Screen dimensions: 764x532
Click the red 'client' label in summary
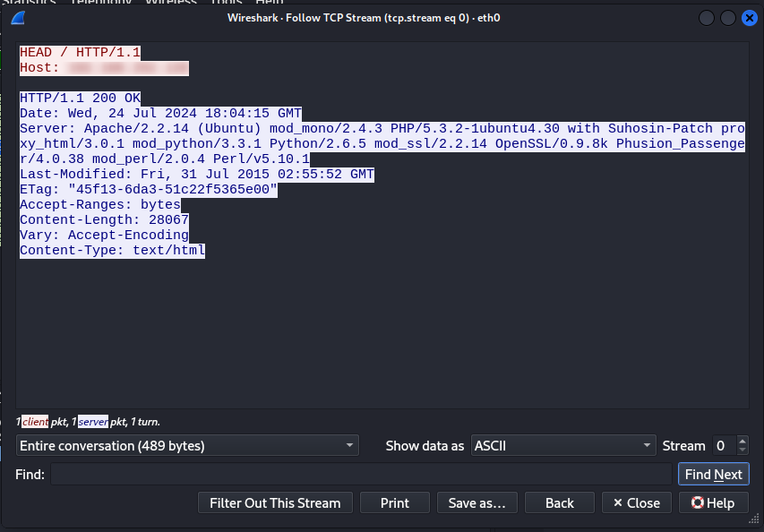click(x=35, y=422)
